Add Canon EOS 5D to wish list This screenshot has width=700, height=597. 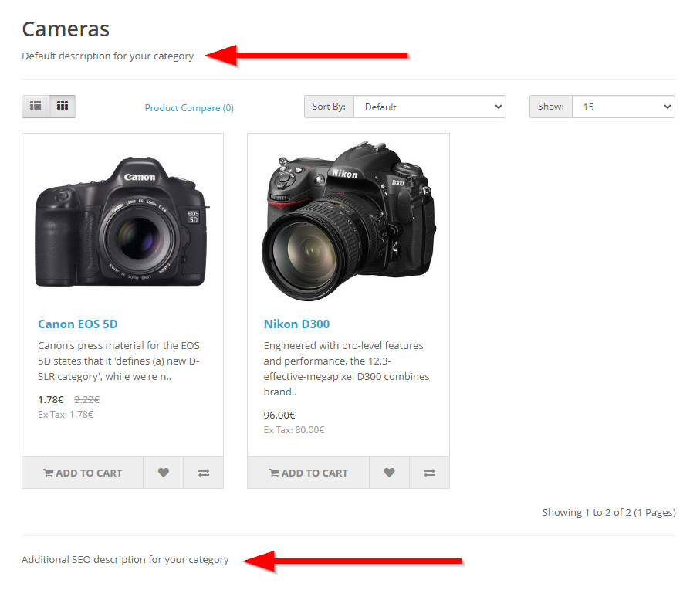point(164,473)
